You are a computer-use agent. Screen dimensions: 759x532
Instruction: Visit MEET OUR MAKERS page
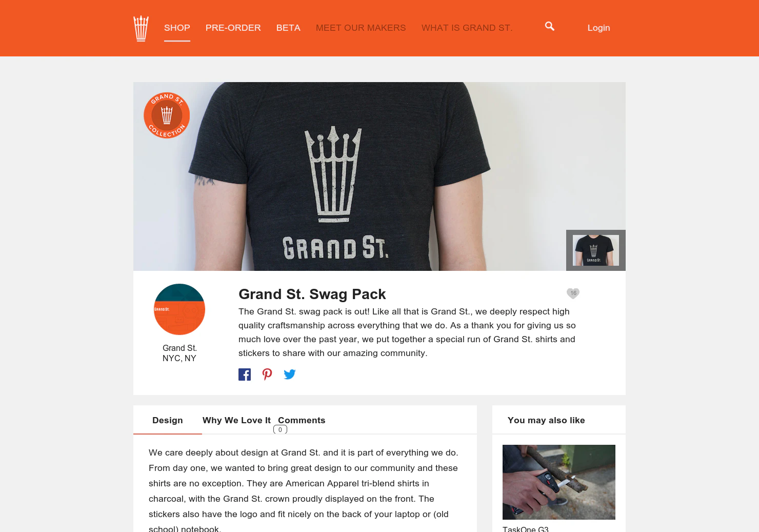(361, 28)
